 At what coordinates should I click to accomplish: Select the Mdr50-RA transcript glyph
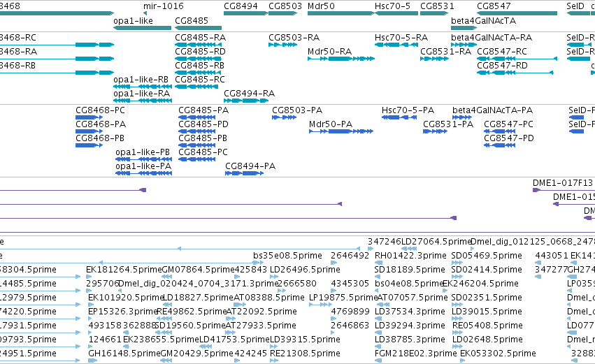(341, 59)
